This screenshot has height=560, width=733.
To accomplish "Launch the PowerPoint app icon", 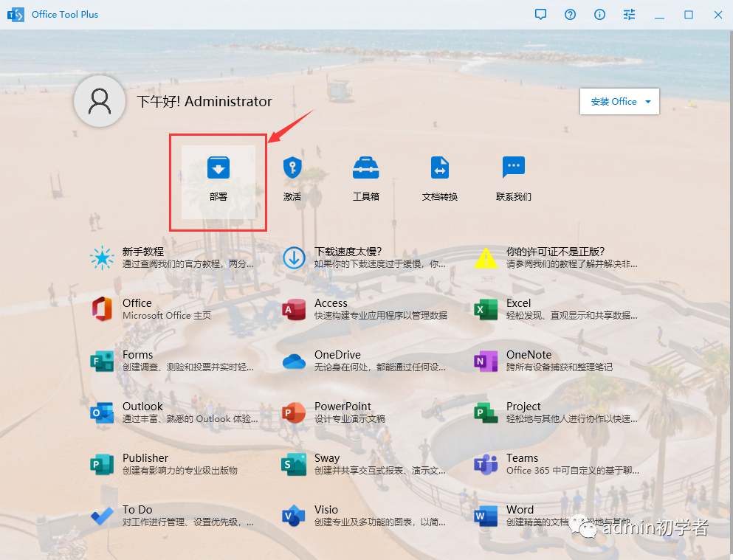I will (294, 413).
